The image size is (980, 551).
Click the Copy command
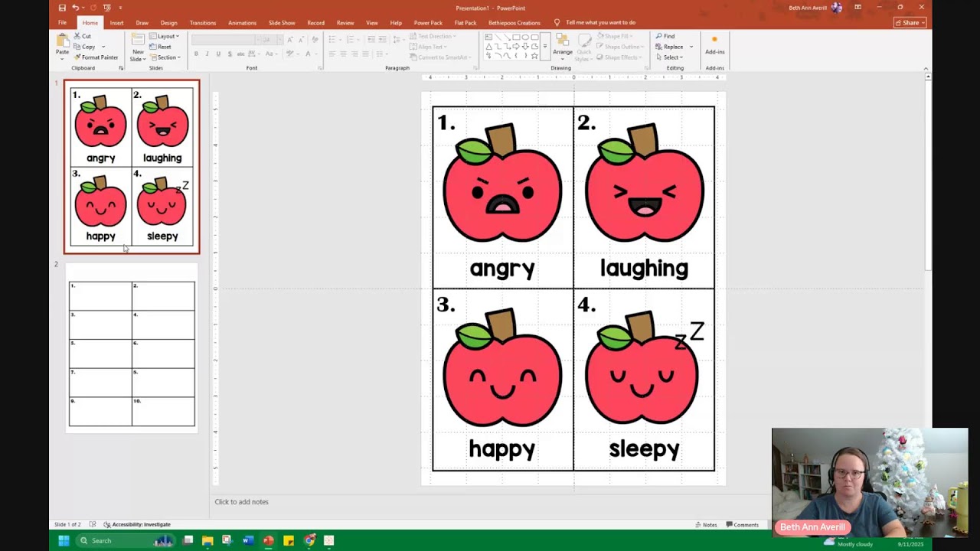tap(84, 47)
